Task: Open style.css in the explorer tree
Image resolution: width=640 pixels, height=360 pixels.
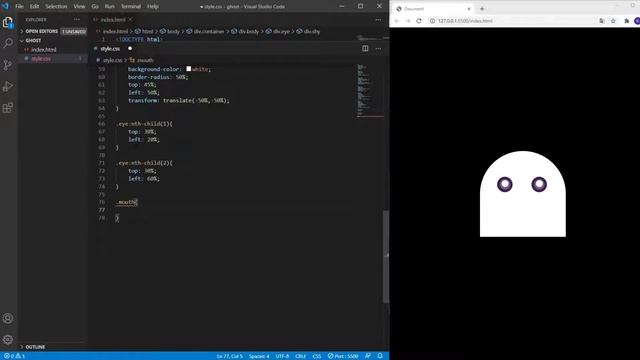Action: 41,59
